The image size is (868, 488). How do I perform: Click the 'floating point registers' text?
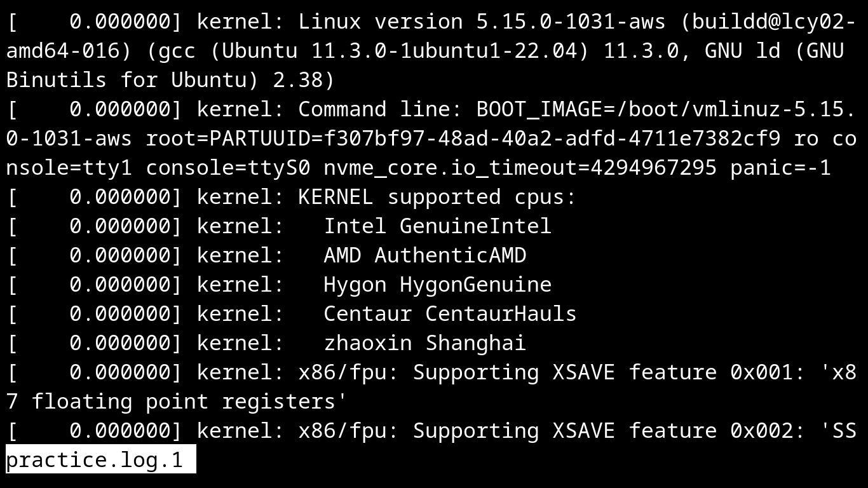click(184, 402)
